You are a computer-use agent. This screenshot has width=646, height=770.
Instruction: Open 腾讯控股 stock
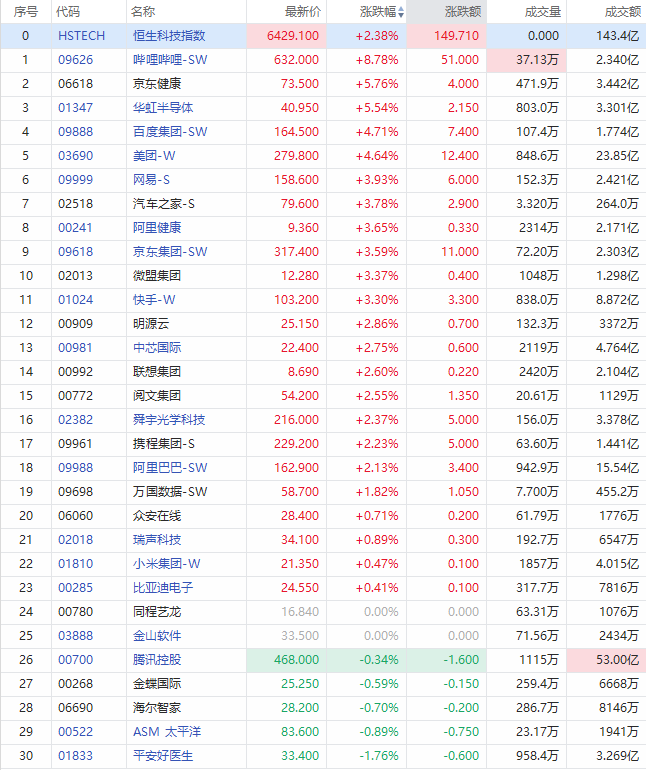[x=157, y=660]
